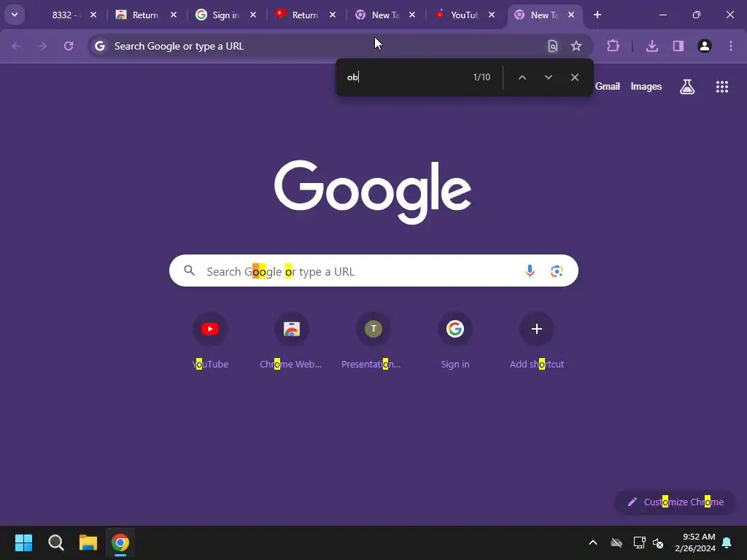
Task: Toggle the side panel icon
Action: (x=678, y=46)
